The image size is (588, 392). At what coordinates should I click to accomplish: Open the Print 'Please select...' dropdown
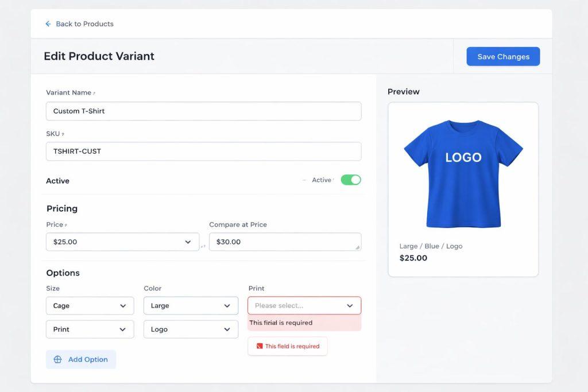coord(304,306)
